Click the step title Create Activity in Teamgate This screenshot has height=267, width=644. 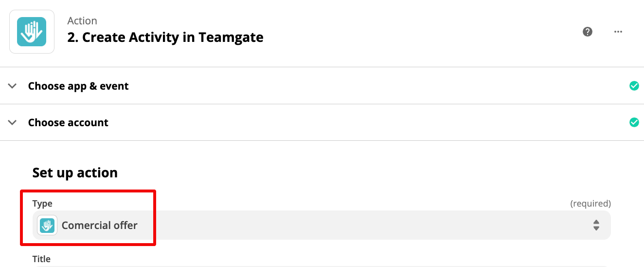tap(165, 38)
